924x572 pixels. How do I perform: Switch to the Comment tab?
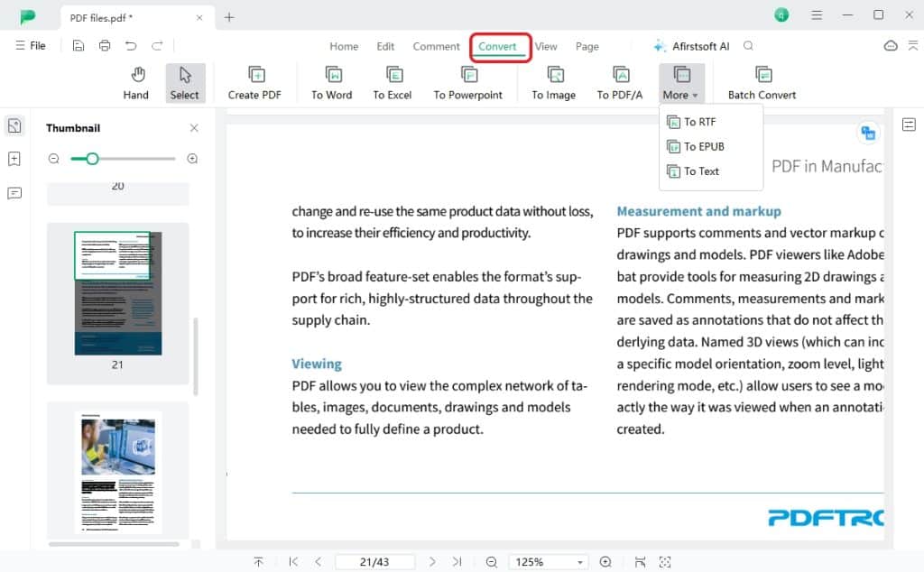(436, 46)
